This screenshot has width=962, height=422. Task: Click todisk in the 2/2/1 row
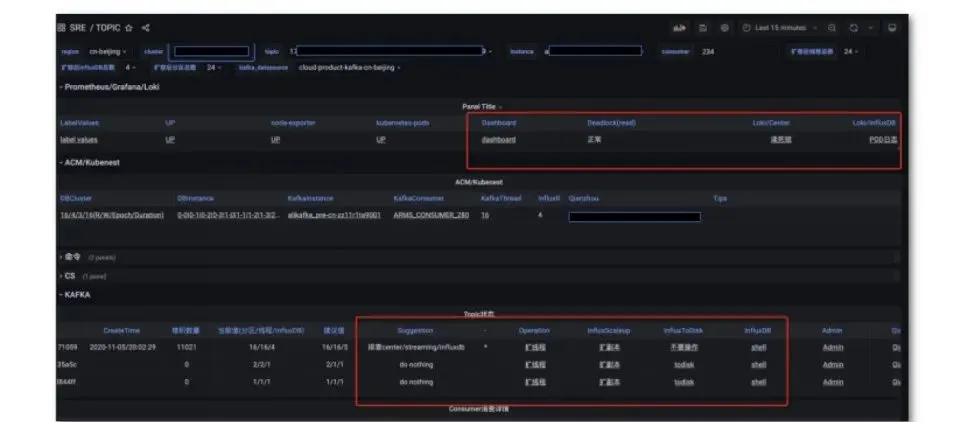(x=684, y=364)
